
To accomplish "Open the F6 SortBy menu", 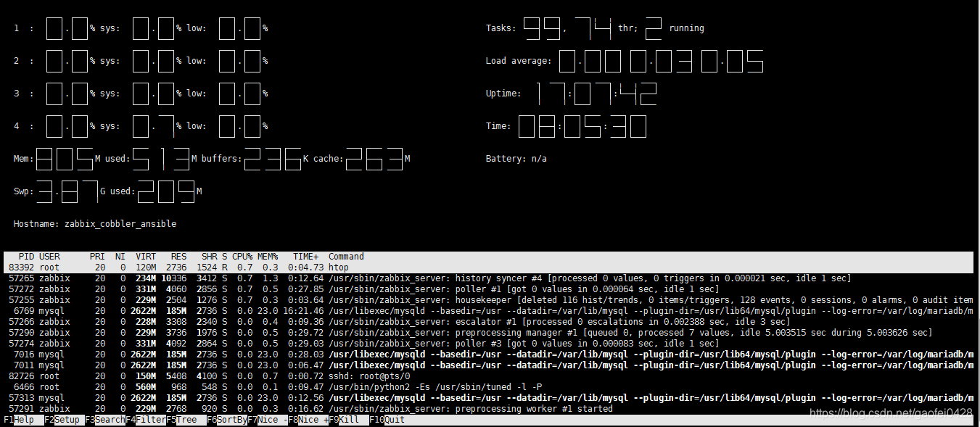I will (x=226, y=420).
